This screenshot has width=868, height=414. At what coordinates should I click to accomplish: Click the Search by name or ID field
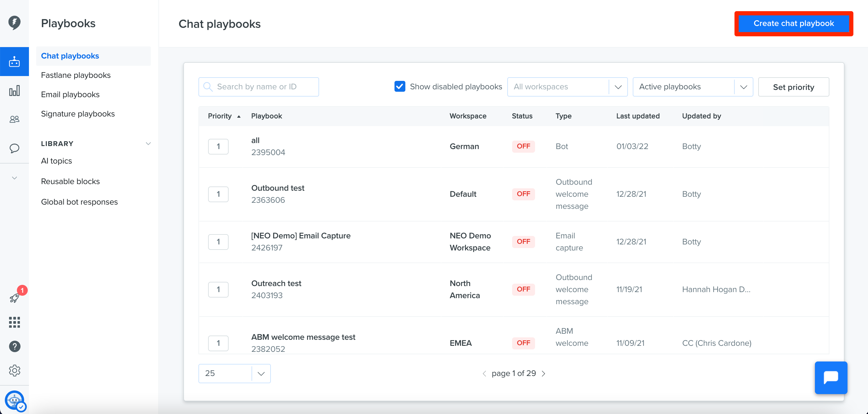pos(258,87)
